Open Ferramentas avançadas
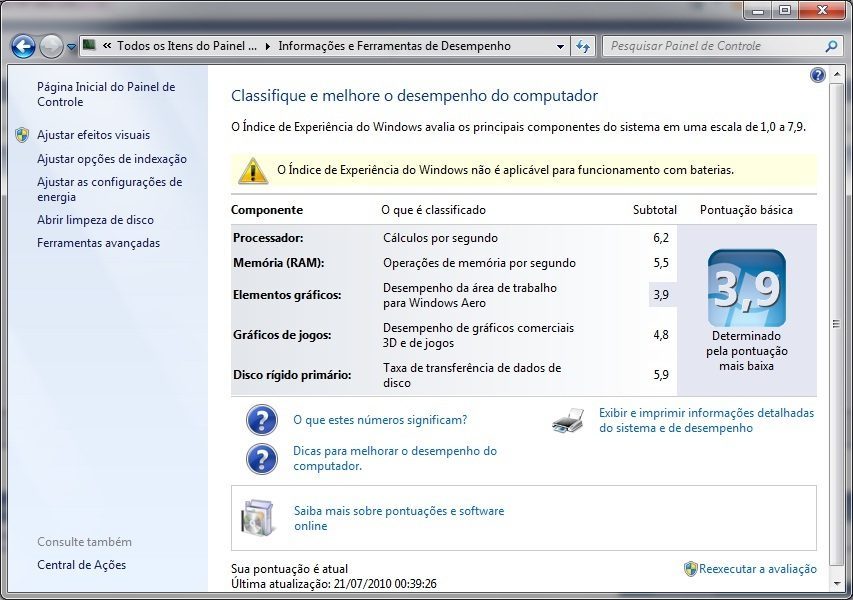Screen dimensions: 853x600 [98, 243]
